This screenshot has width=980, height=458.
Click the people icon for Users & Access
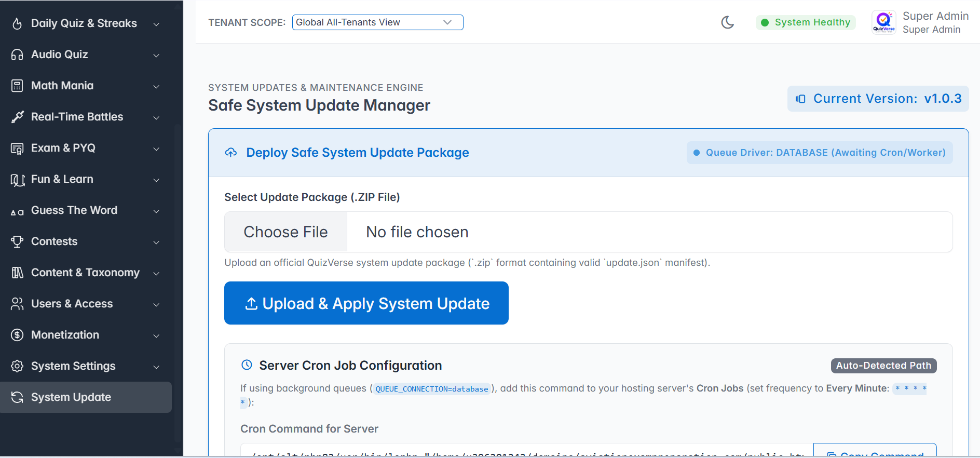click(x=17, y=304)
